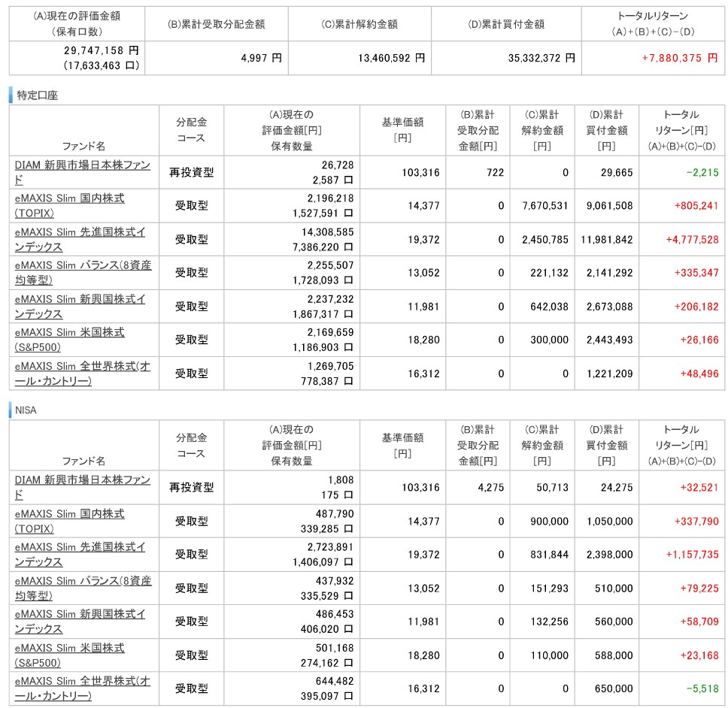
Task: Open eMAXIS Slim 米国株式(S&P500) link in NISA table
Action: coord(70,655)
